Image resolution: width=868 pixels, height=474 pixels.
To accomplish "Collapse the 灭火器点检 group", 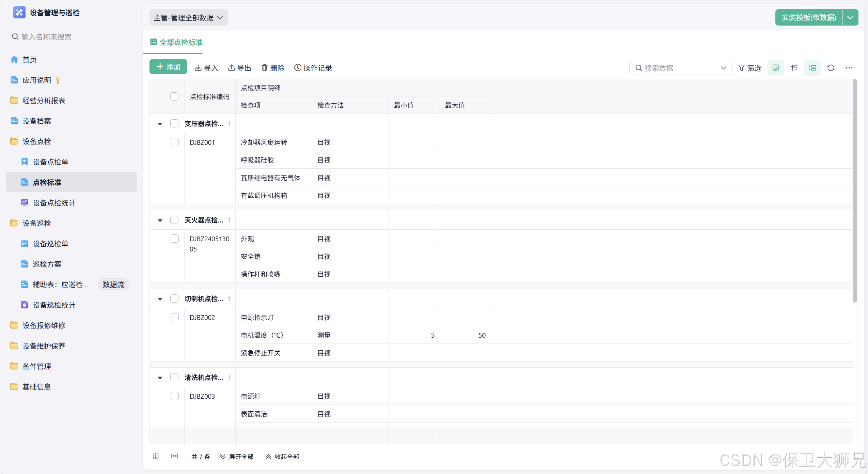I will (x=160, y=220).
